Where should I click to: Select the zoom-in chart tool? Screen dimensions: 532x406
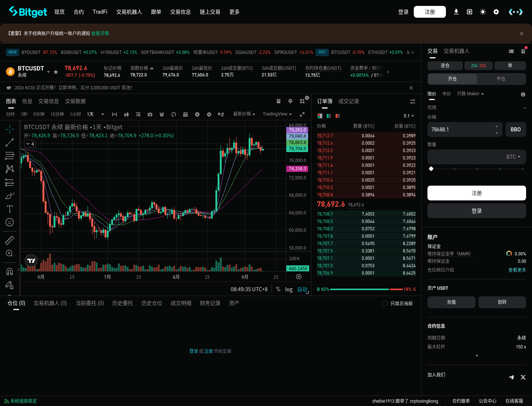click(10, 254)
